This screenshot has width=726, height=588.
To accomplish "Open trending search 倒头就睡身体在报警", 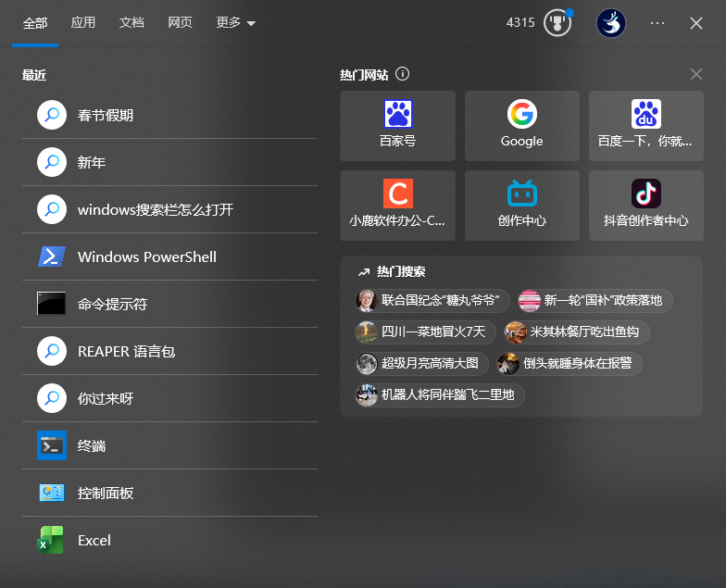I will [569, 363].
